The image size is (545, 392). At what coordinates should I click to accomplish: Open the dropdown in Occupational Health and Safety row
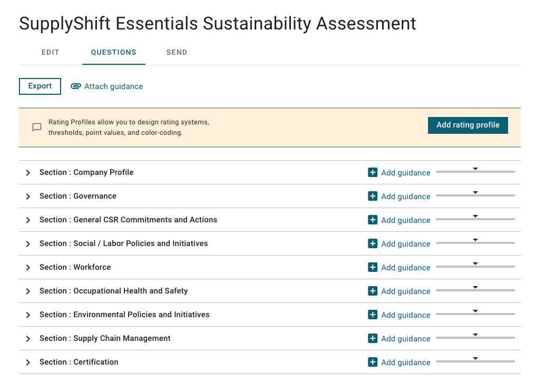475,288
